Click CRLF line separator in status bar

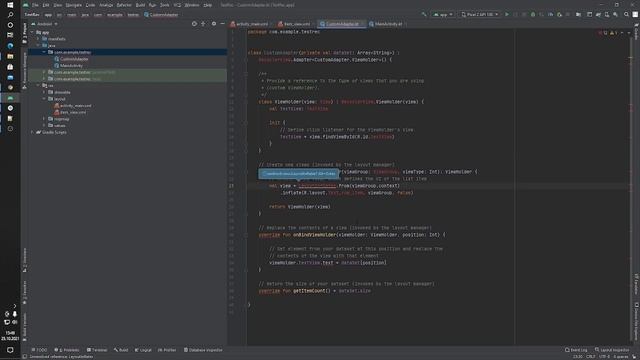pyautogui.click(x=590, y=357)
